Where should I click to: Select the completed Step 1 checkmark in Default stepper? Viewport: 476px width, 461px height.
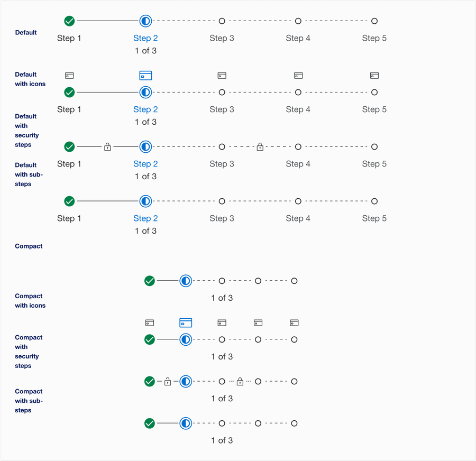(69, 21)
